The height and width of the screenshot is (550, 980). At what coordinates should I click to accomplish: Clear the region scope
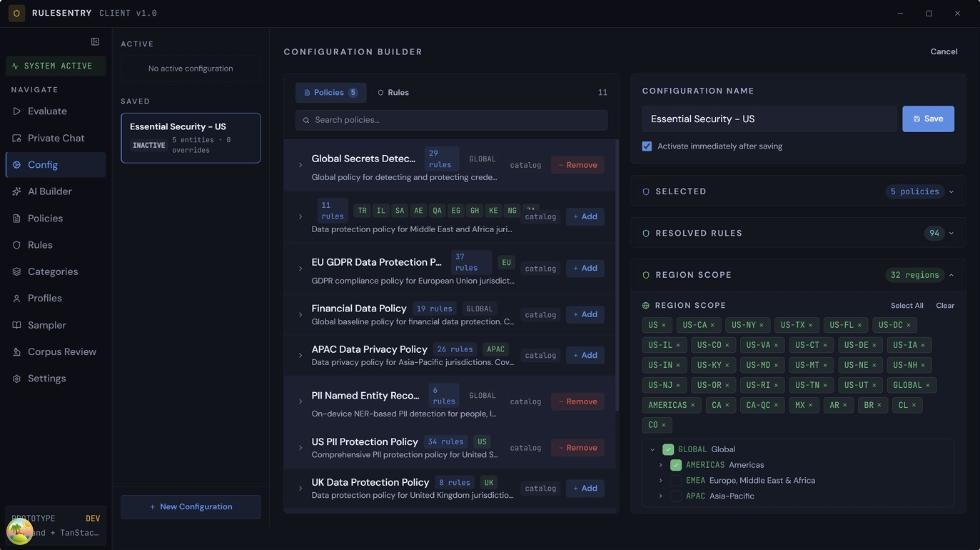tap(945, 306)
